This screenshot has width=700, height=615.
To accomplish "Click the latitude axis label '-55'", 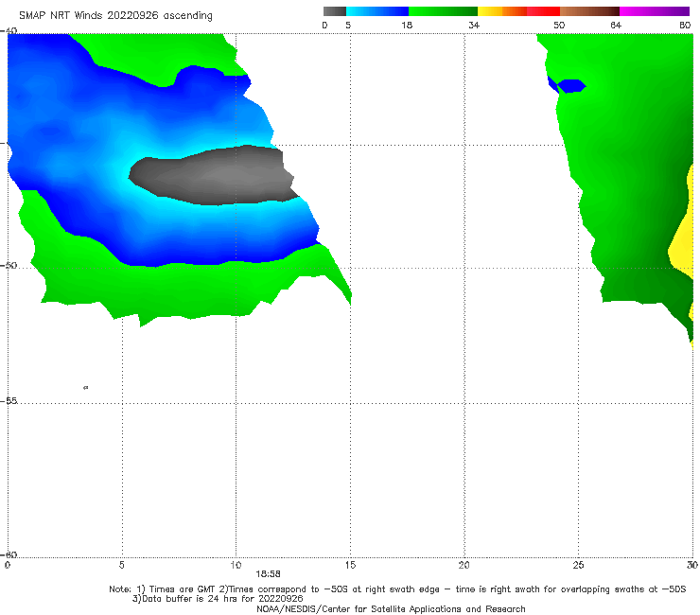I will [x=9, y=400].
